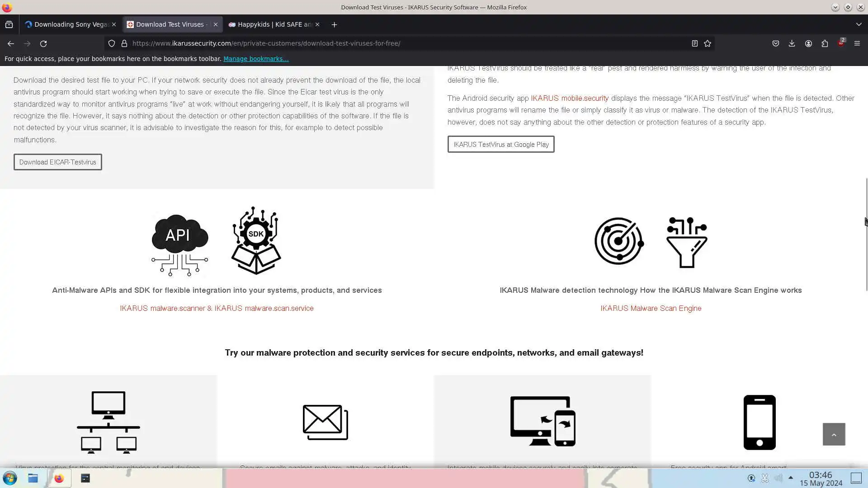Toggle the volume icon in system tray
Viewport: 868px width, 488px height.
[778, 478]
